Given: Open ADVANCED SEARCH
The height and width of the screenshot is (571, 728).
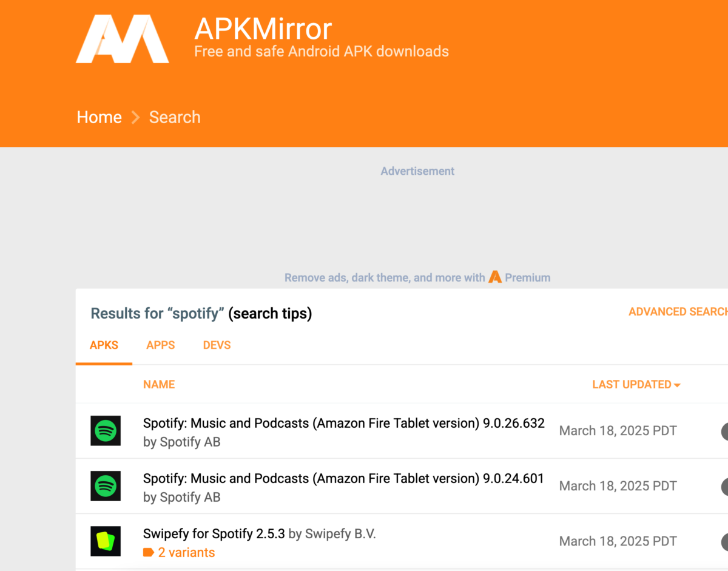Looking at the screenshot, I should pyautogui.click(x=678, y=312).
